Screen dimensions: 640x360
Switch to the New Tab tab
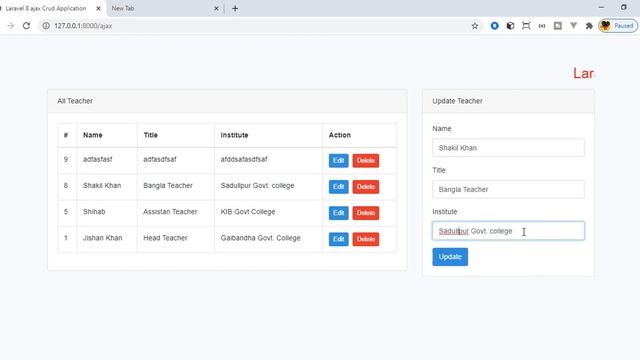(x=163, y=8)
